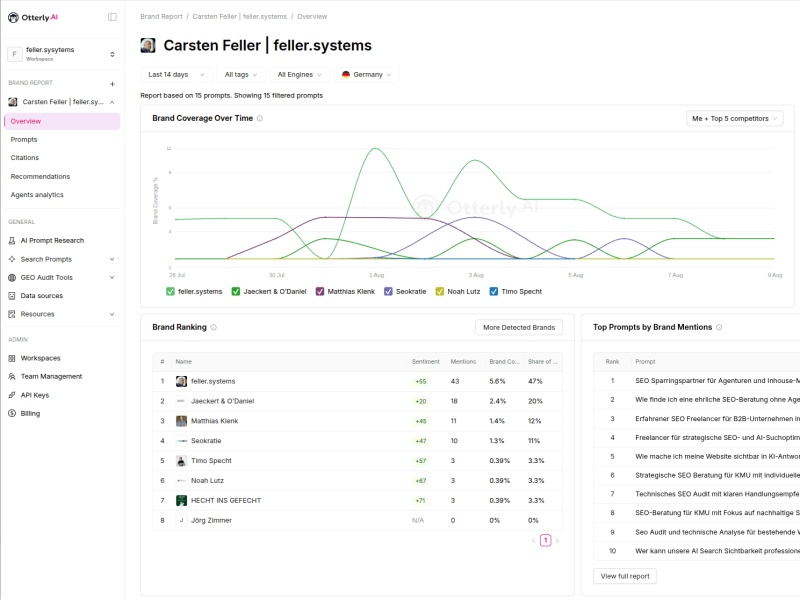Viewport: 800px width, 600px height.
Task: Collapse the sidebar panel icon
Action: click(x=112, y=17)
